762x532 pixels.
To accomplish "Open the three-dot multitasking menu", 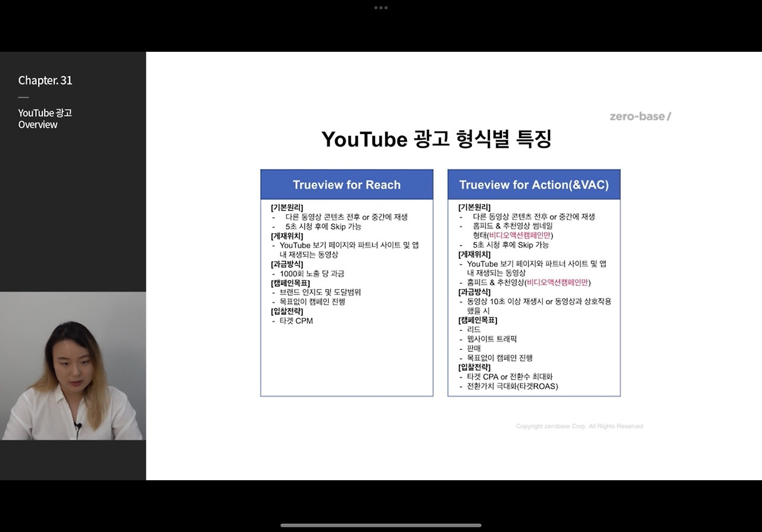I will pyautogui.click(x=381, y=8).
